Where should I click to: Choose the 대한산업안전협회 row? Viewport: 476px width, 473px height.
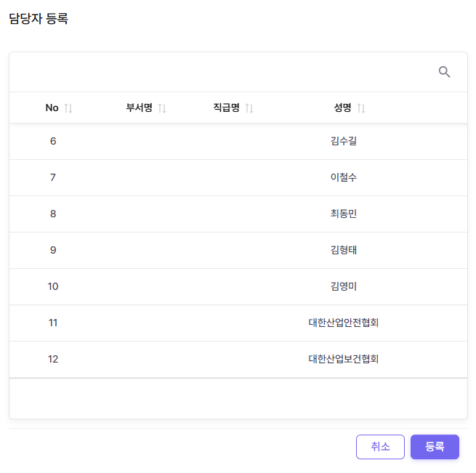[343, 323]
